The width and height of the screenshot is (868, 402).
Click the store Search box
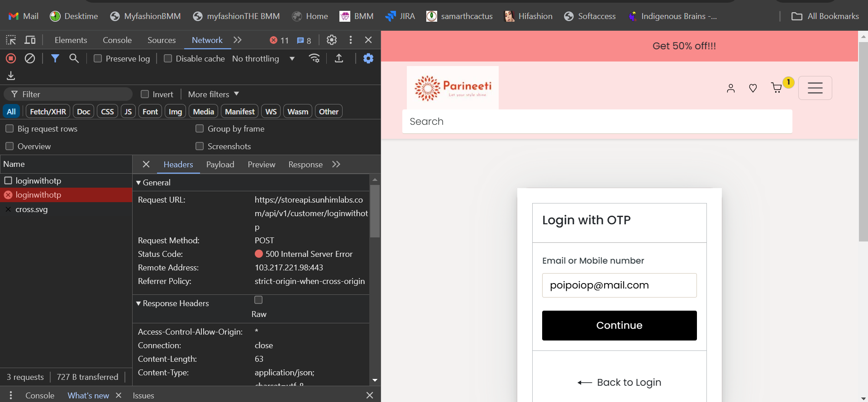(x=597, y=122)
